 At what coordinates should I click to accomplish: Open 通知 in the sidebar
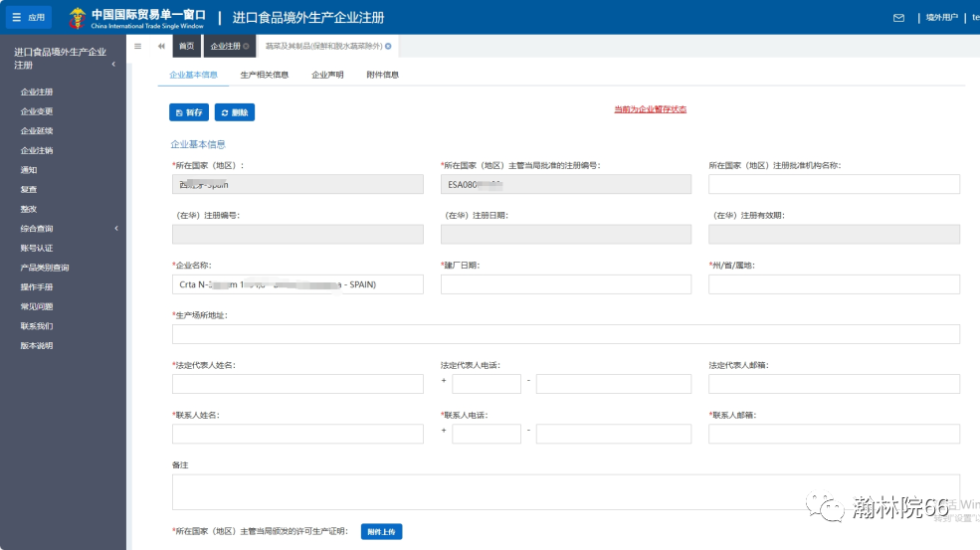click(x=29, y=170)
